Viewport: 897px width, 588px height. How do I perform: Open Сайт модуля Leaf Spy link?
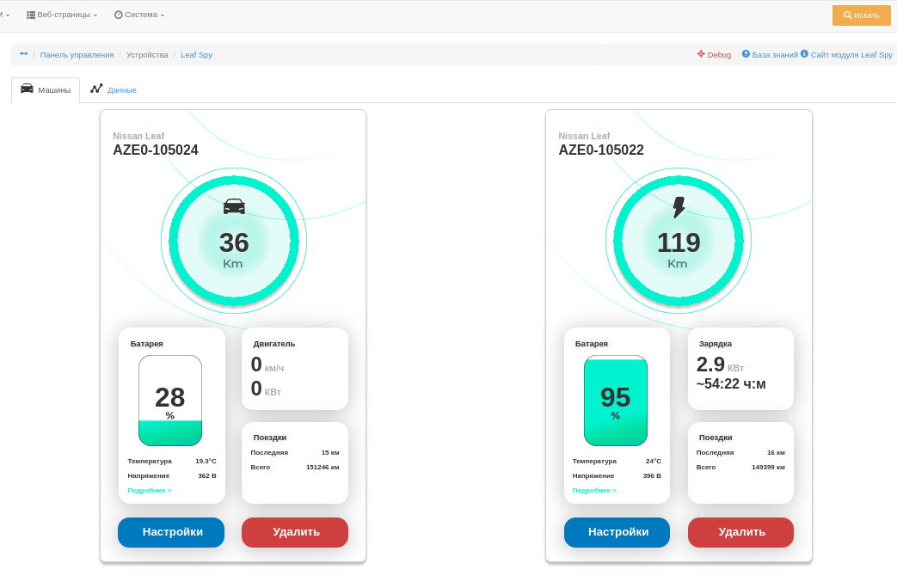coord(846,55)
